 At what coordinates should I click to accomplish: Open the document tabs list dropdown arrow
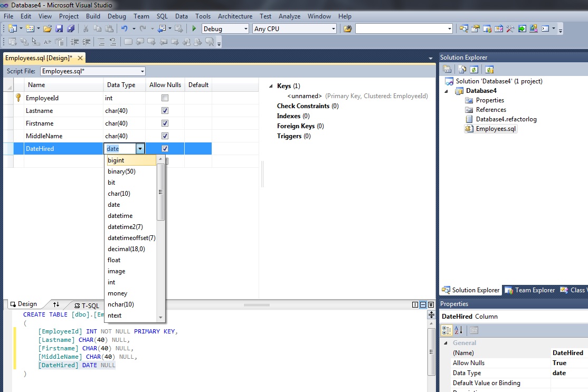point(431,59)
